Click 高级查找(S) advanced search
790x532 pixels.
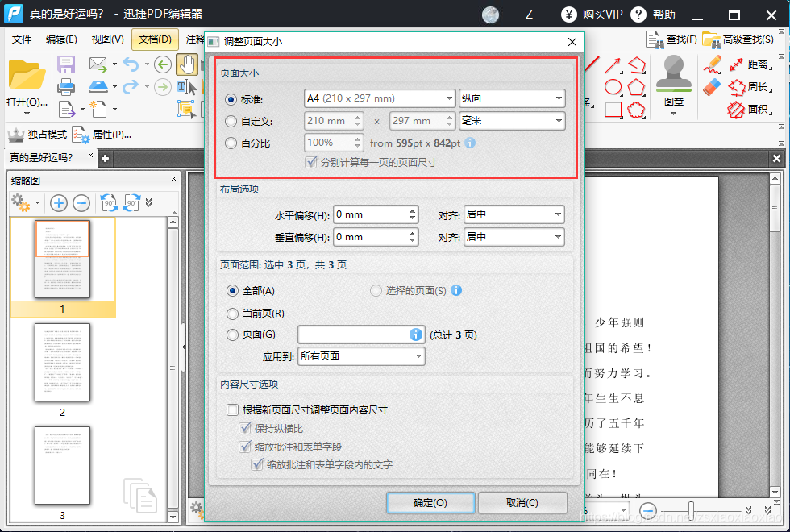[738, 39]
